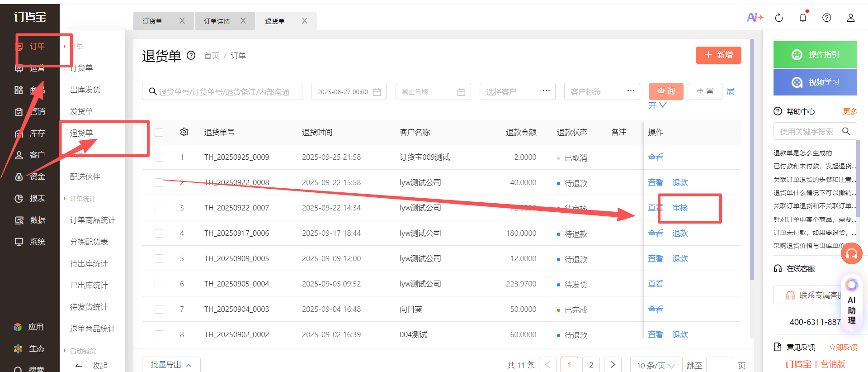Open the 生态 sidebar section
Viewport: 868px width, 372px height.
coord(29,348)
